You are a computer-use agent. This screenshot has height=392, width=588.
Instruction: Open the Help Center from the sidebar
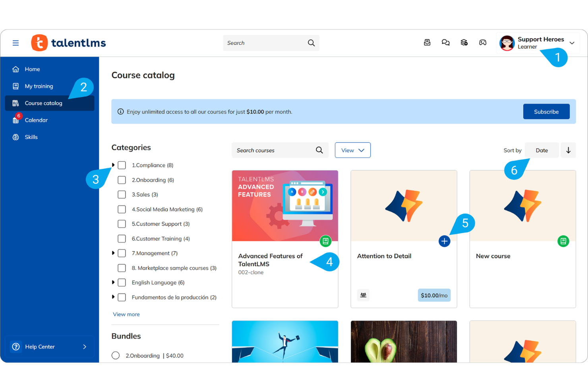[x=40, y=346]
